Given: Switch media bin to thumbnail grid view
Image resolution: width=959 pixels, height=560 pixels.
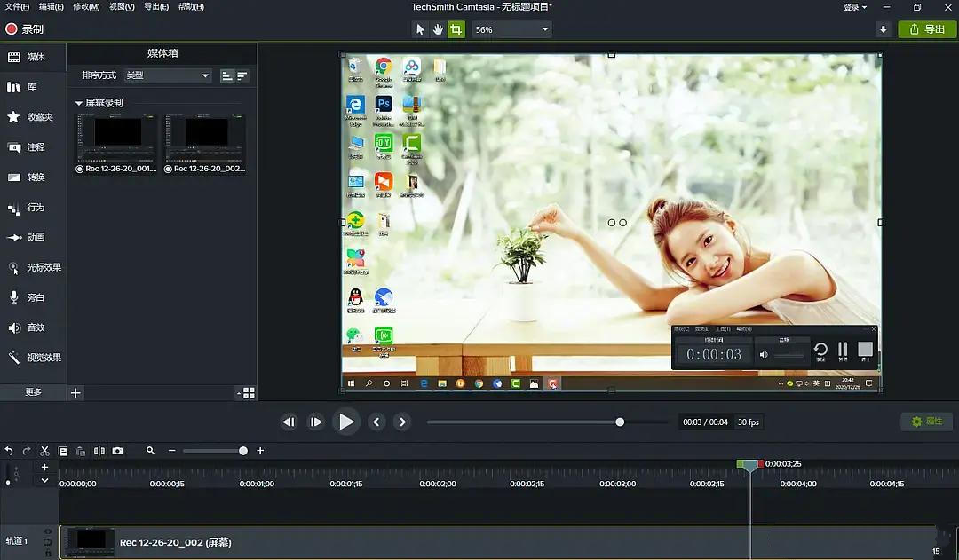Looking at the screenshot, I should 249,393.
